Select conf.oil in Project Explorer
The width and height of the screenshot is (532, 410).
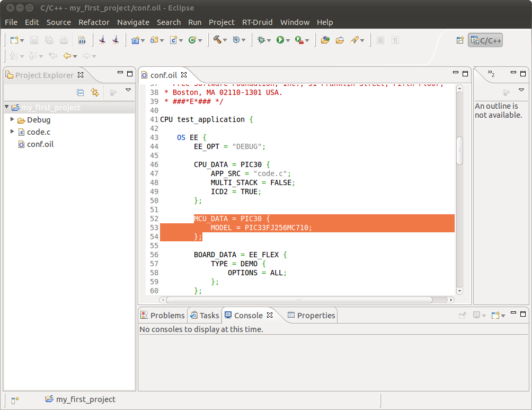click(x=40, y=144)
